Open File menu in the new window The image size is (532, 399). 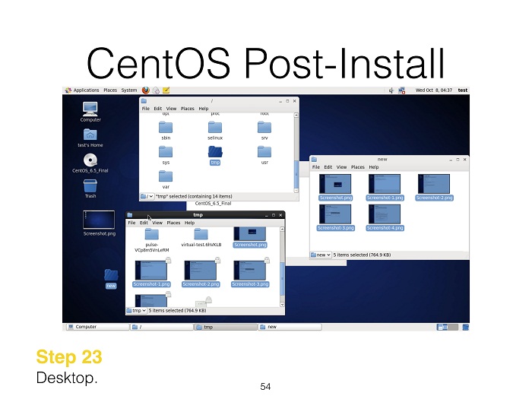[316, 167]
